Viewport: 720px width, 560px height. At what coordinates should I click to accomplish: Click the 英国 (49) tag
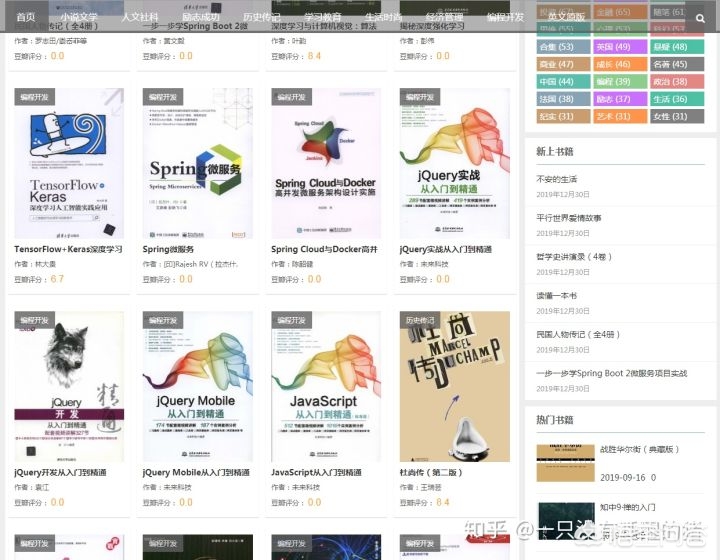[620, 47]
